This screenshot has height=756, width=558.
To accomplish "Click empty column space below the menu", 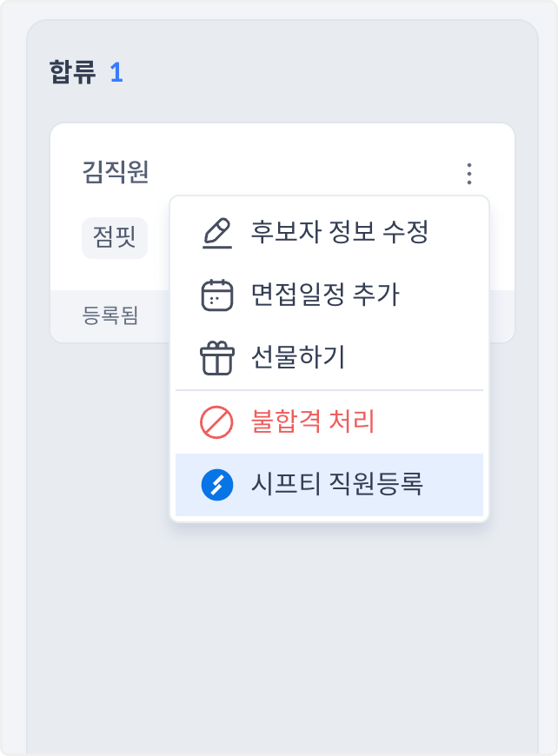I will (282, 626).
